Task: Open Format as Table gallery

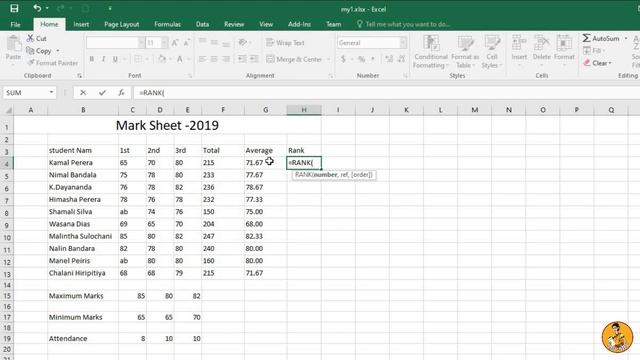Action: [465, 51]
